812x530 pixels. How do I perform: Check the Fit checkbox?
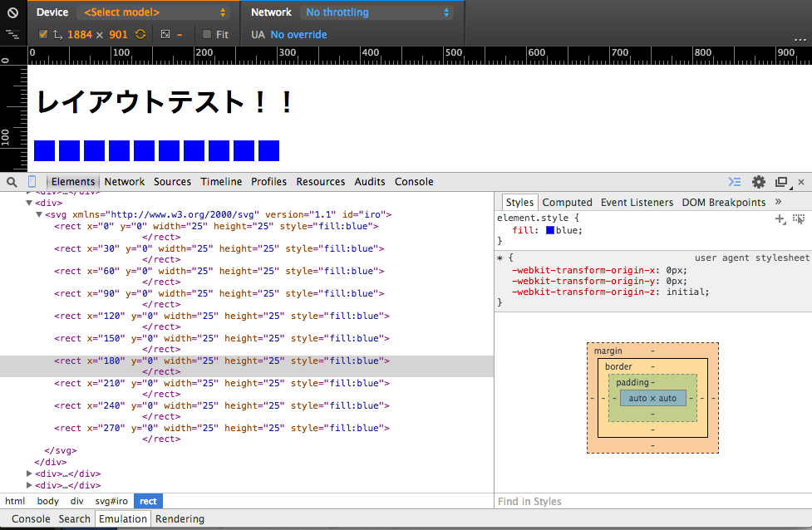(207, 34)
